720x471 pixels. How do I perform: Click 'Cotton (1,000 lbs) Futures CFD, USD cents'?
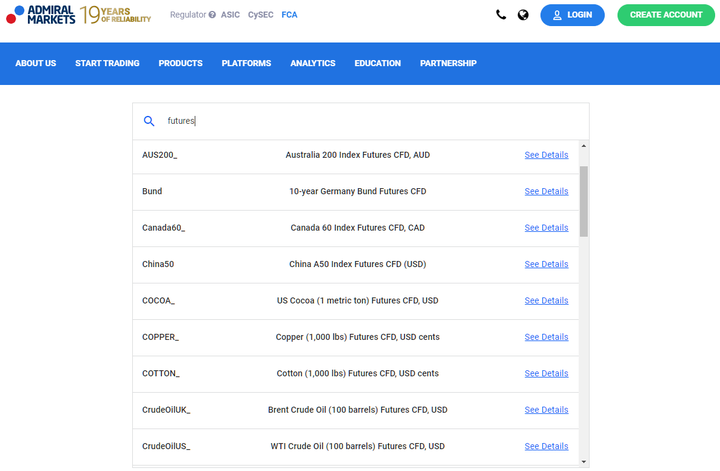point(358,373)
